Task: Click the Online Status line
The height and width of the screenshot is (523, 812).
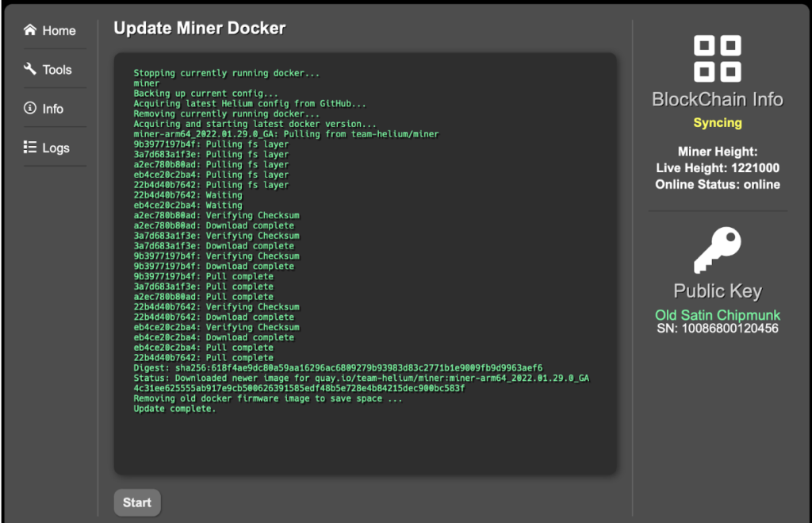Action: click(x=717, y=184)
